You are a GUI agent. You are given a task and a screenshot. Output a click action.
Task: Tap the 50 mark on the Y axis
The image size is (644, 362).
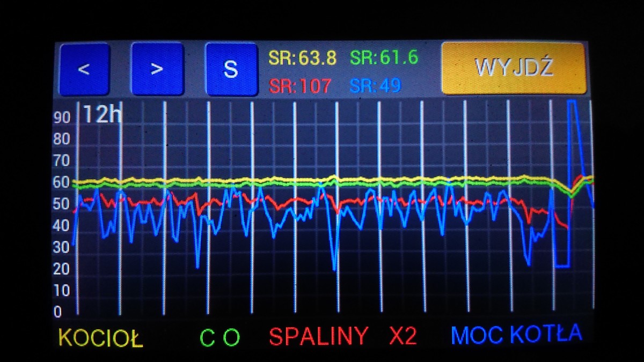pyautogui.click(x=63, y=204)
